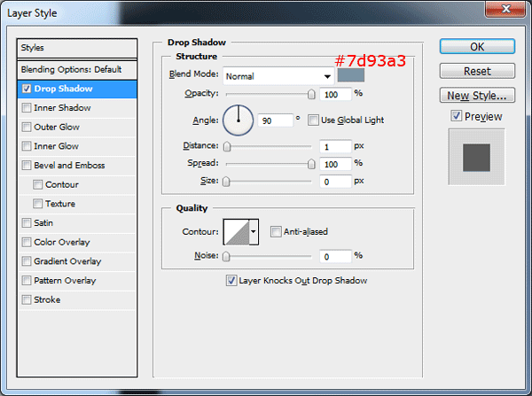This screenshot has height=396, width=532.
Task: Enable the Inner Shadow checkbox
Action: click(27, 108)
